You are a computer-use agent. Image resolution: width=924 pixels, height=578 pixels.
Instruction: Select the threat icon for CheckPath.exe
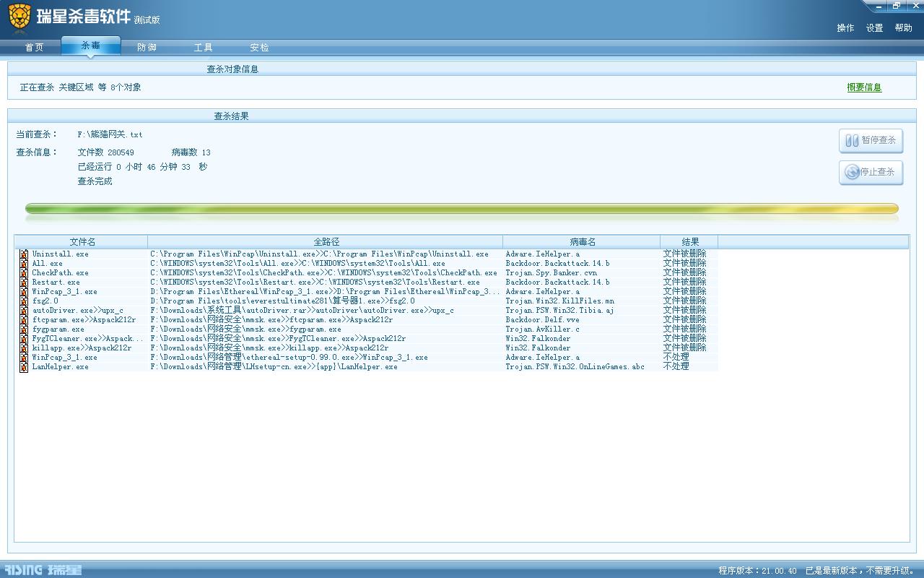24,273
